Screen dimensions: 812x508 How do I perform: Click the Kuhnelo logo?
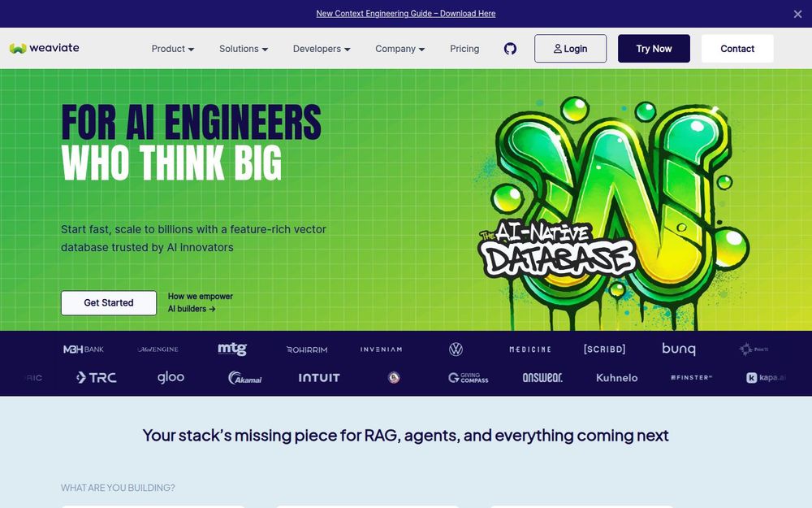(x=617, y=378)
